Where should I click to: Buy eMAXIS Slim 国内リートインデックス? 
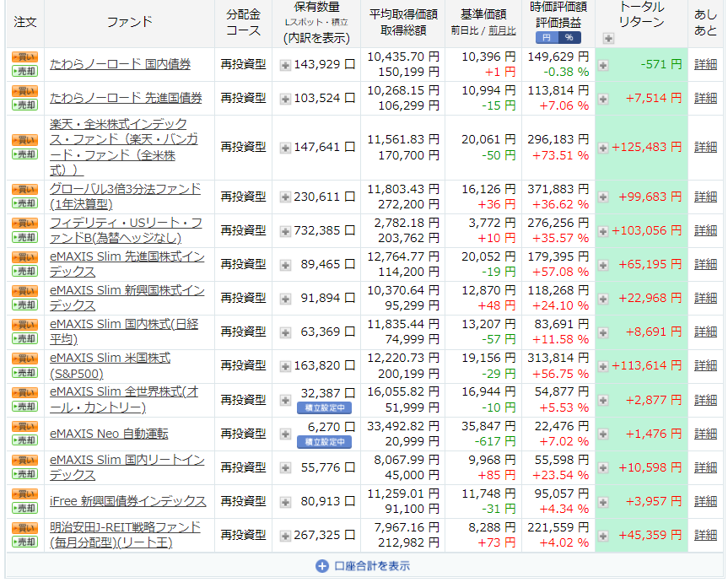coord(24,461)
